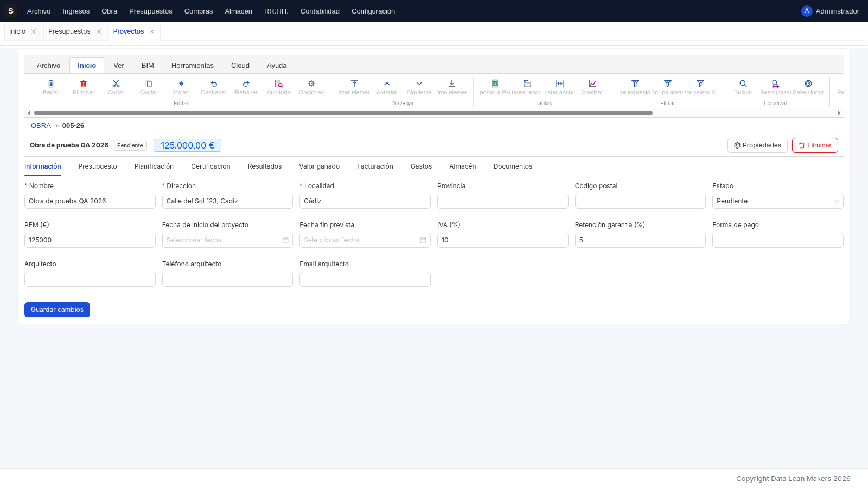Click the PEM (€) input field
868x488 pixels.
pyautogui.click(x=90, y=240)
